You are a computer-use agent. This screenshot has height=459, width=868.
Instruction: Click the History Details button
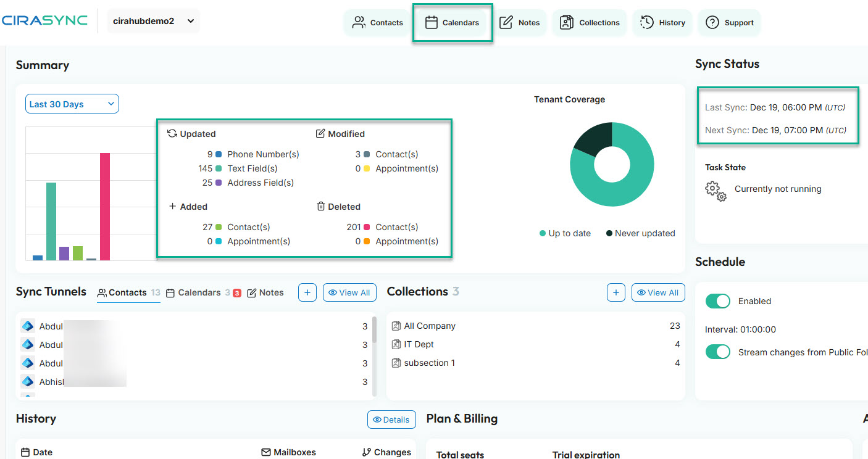coord(391,420)
